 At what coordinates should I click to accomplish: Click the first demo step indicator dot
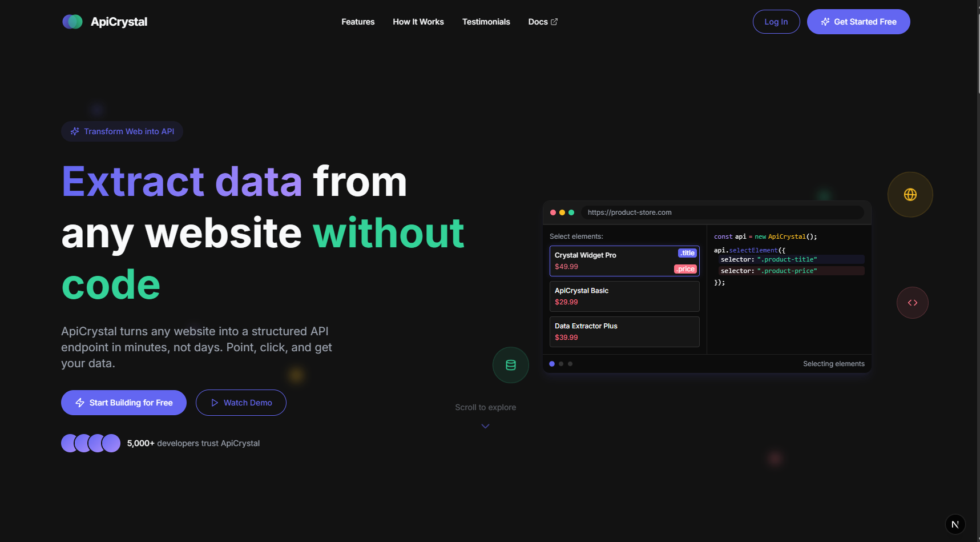552,364
